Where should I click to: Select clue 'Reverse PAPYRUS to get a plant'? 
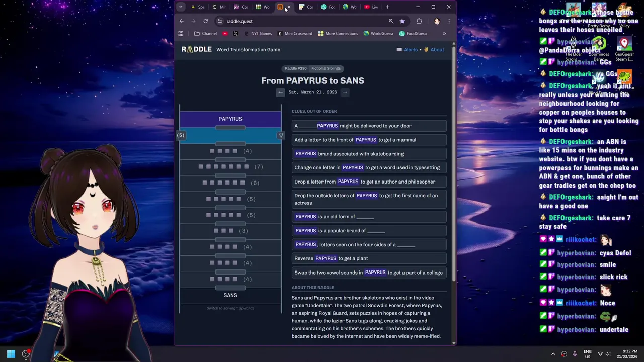pos(369,258)
